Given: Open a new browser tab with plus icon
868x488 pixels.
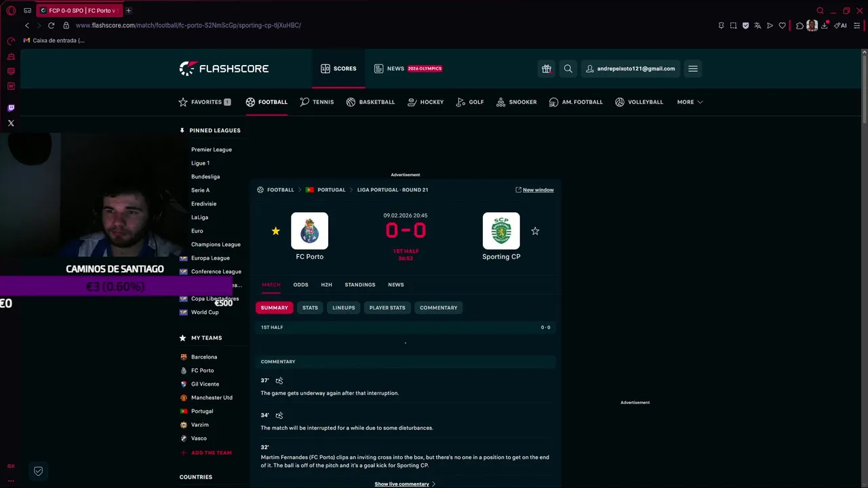Looking at the screenshot, I should pyautogui.click(x=128, y=10).
